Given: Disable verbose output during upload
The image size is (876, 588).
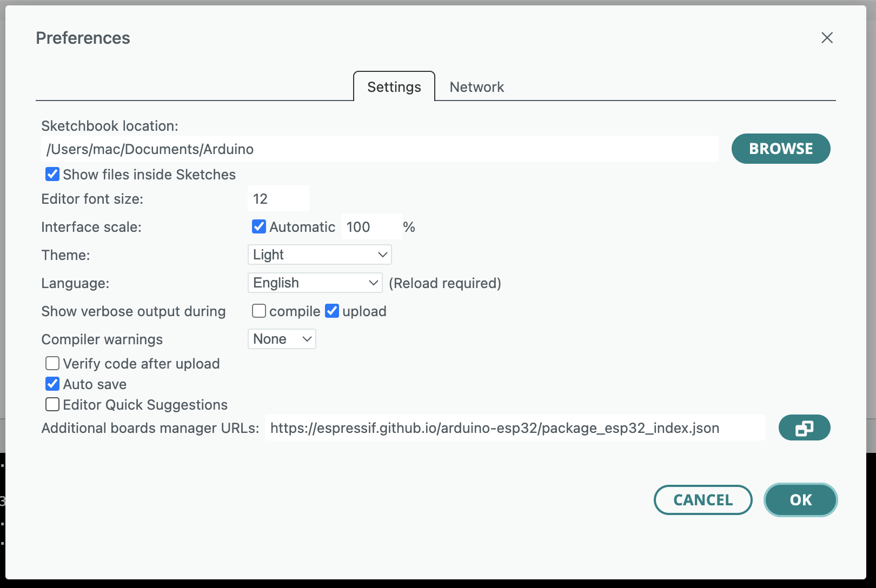Looking at the screenshot, I should point(332,311).
